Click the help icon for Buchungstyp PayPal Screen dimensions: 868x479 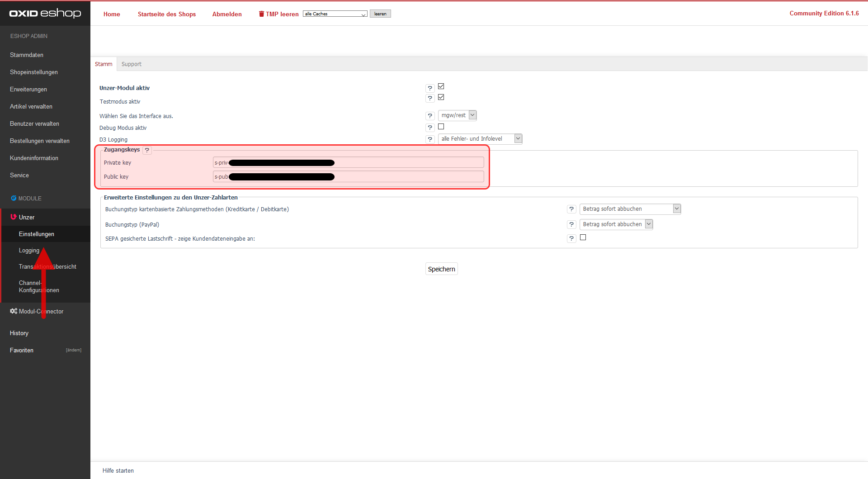click(571, 224)
